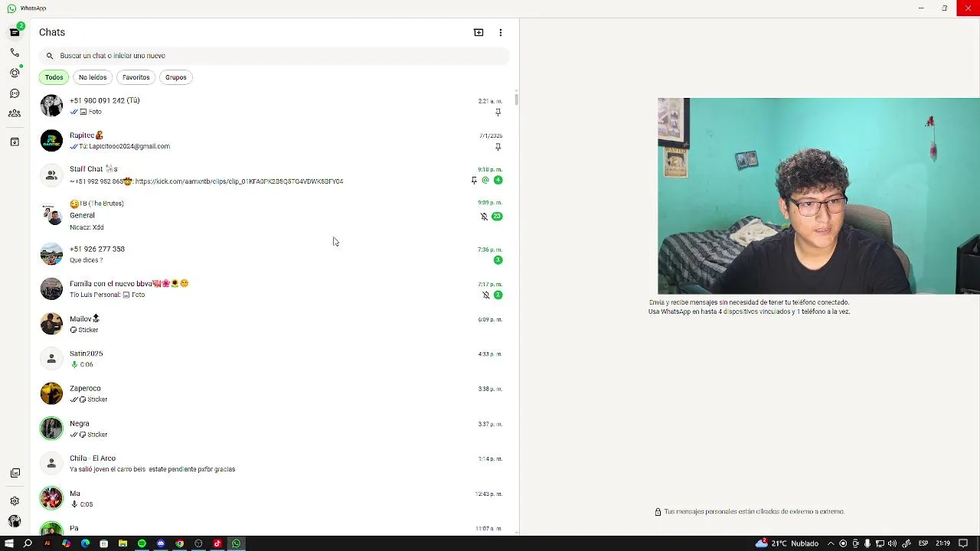Click the Rapitec profile avatar
Image resolution: width=980 pixels, height=551 pixels.
[x=51, y=141]
